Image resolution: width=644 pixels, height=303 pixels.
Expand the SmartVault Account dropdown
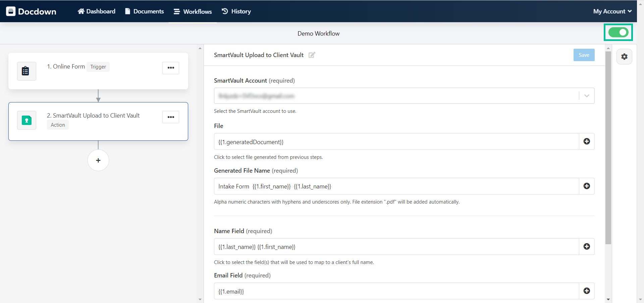pos(586,96)
